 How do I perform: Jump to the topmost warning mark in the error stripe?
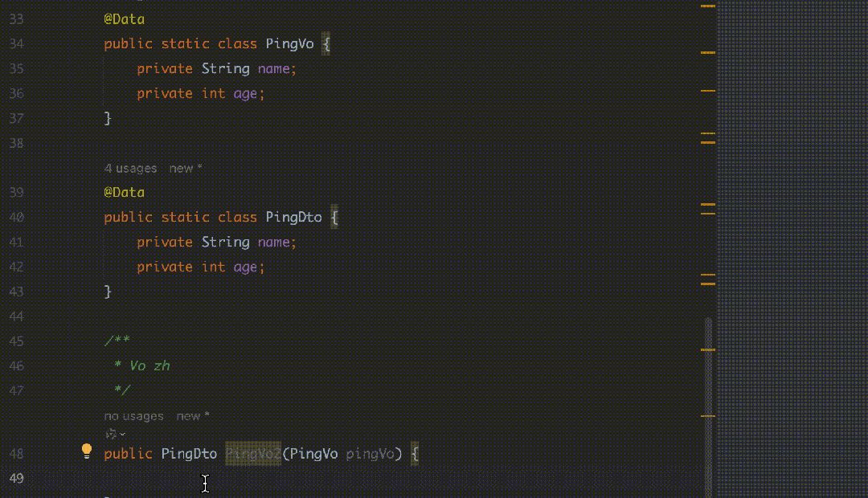(x=708, y=6)
